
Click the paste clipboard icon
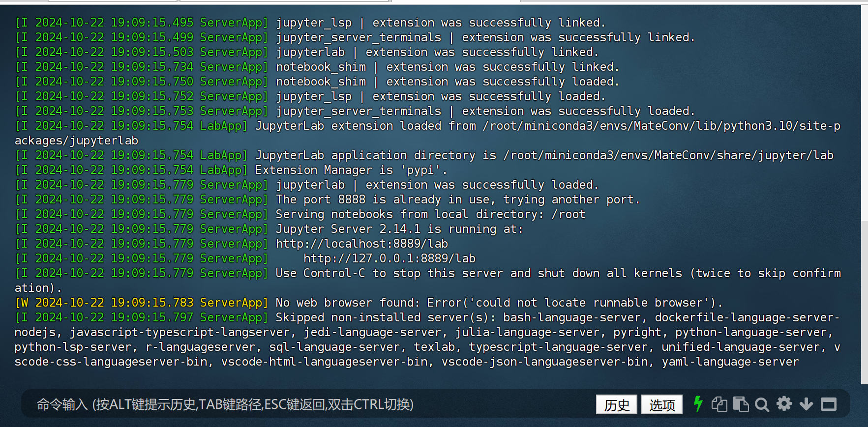click(741, 404)
